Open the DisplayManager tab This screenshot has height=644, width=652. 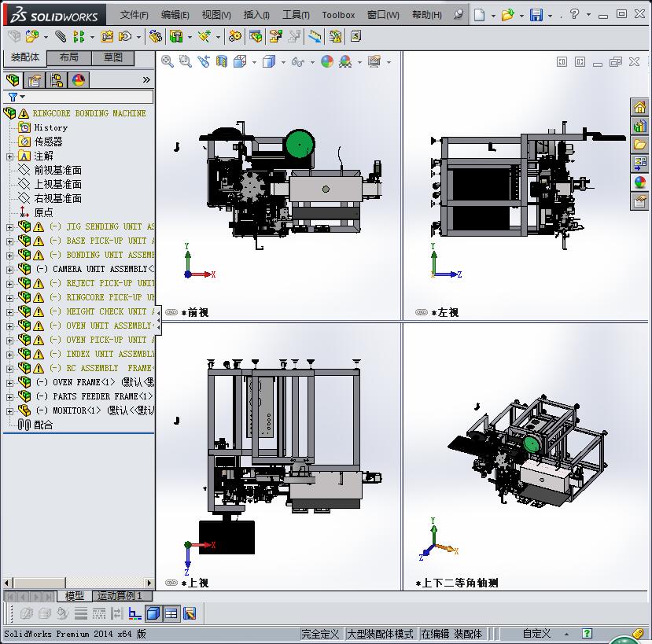point(78,80)
